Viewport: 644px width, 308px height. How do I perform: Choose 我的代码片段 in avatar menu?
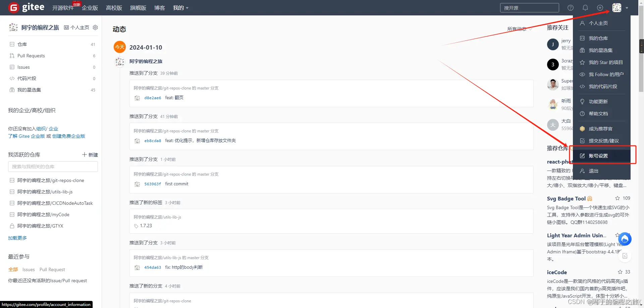click(602, 86)
